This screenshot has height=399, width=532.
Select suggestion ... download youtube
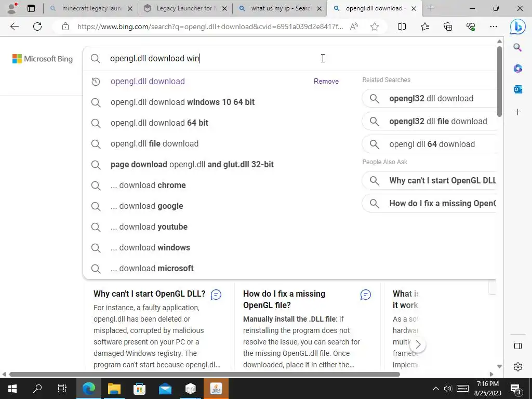pyautogui.click(x=149, y=227)
